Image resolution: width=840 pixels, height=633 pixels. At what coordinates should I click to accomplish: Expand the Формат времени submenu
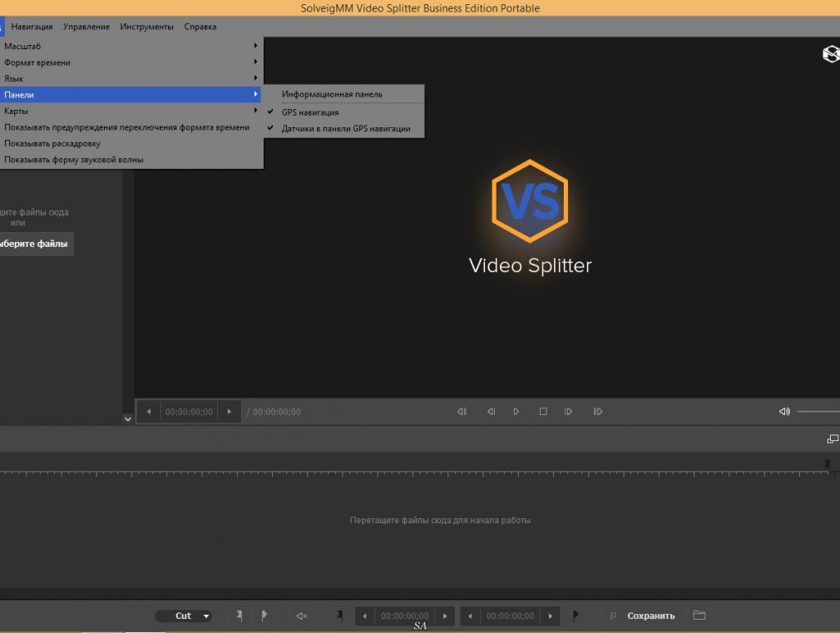point(131,62)
